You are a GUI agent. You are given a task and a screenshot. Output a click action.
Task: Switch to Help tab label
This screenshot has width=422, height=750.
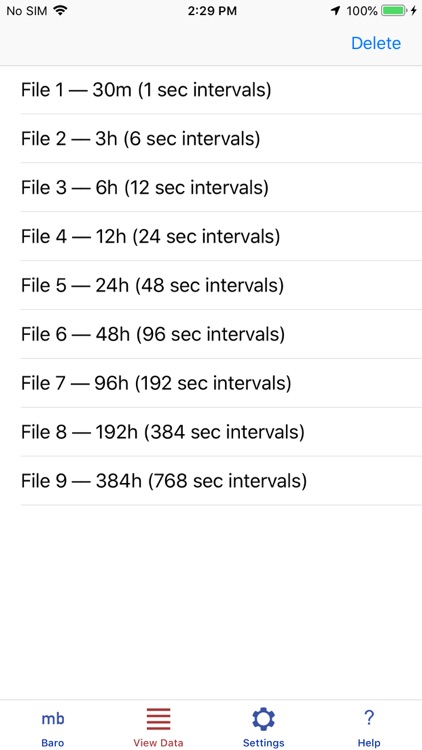click(369, 743)
